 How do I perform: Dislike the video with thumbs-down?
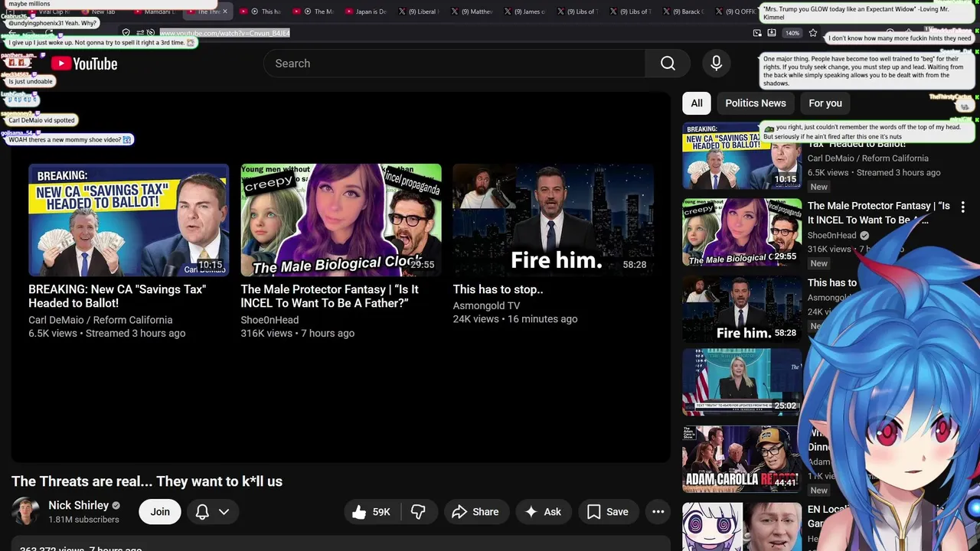(x=418, y=512)
